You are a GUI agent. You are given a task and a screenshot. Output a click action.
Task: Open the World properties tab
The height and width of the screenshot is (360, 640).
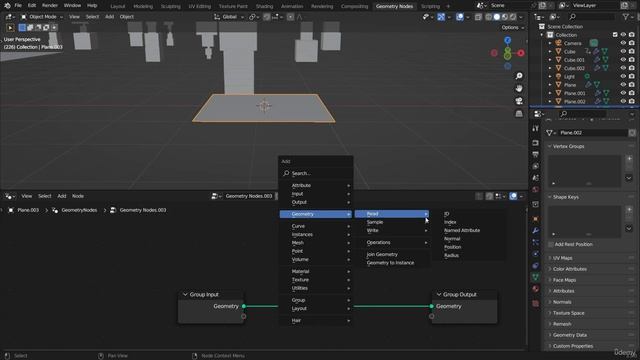tap(536, 189)
